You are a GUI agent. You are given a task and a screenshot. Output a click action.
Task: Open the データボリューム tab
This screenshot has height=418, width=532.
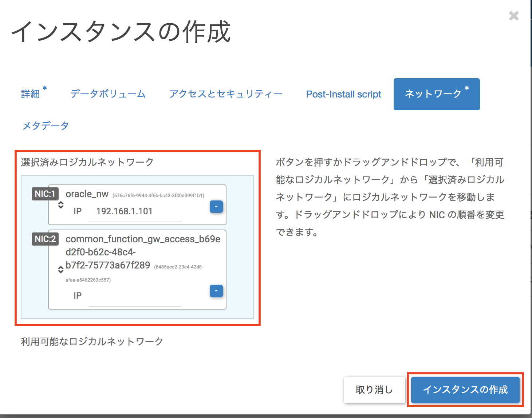[108, 94]
